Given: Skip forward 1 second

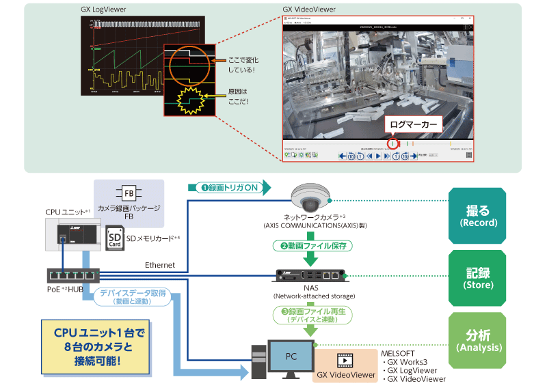Looking at the screenshot, I should point(395,156).
